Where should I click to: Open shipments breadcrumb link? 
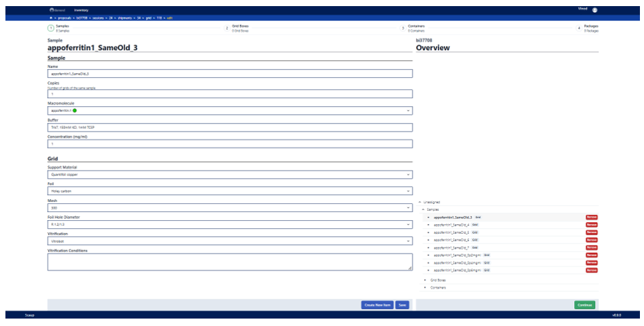tap(126, 18)
